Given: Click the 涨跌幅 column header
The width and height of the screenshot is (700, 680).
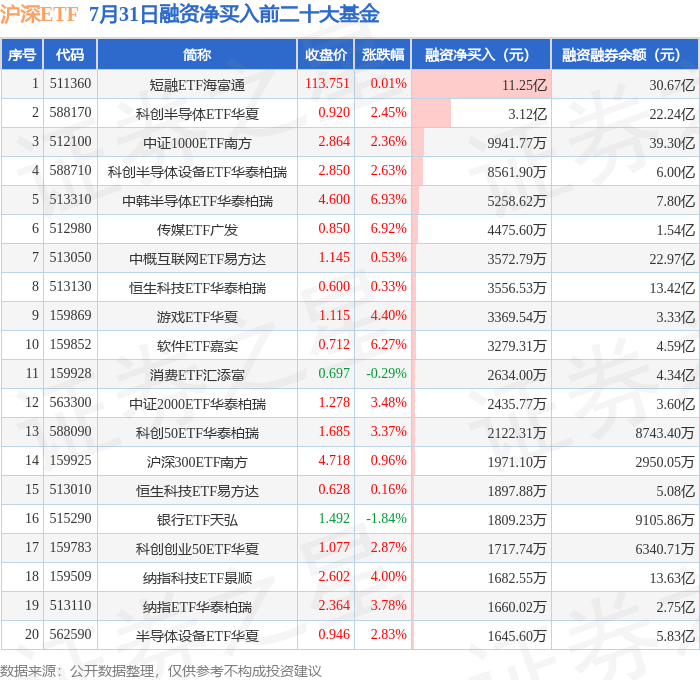Looking at the screenshot, I should [383, 54].
